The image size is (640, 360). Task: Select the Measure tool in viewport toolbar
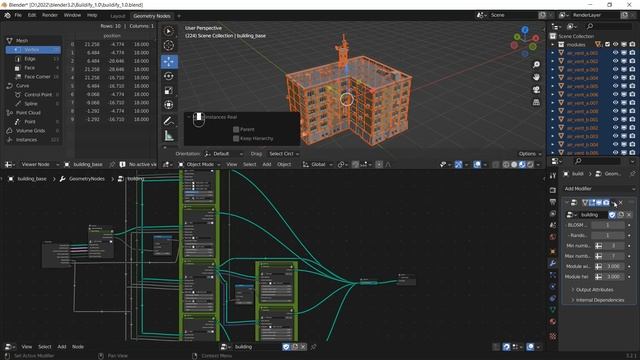coord(169,136)
